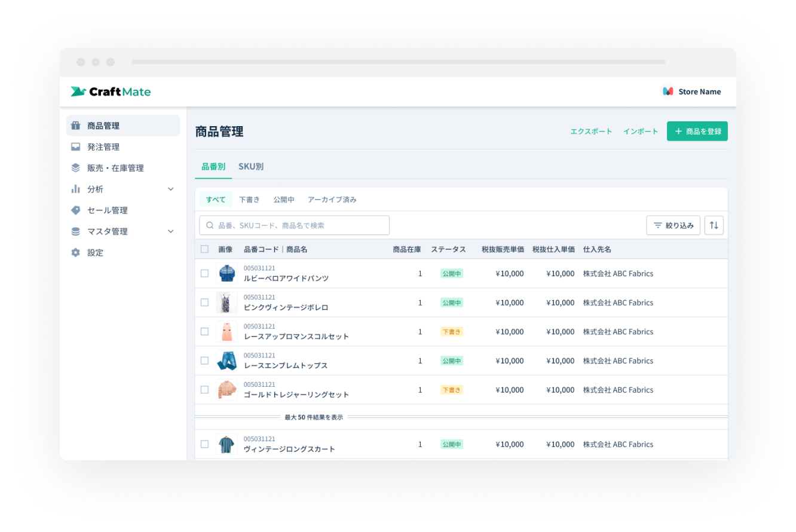
Task: Click the インポート link
Action: click(x=641, y=132)
